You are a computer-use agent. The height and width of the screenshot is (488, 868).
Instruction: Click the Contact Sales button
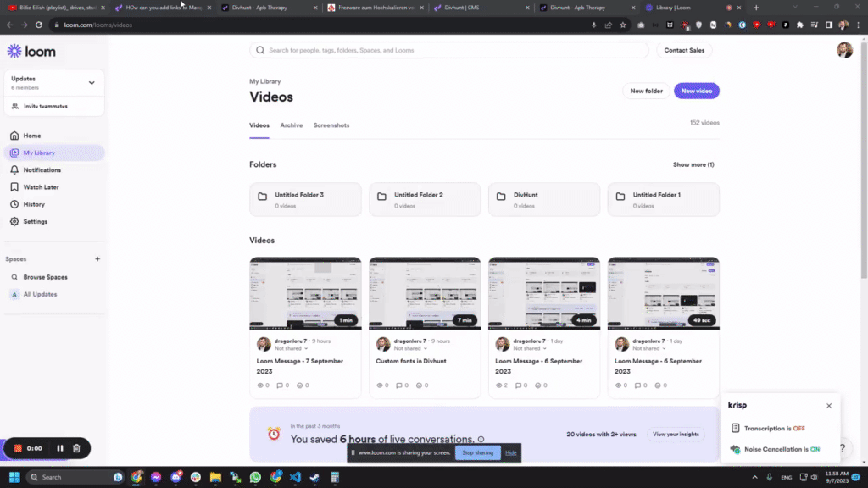684,50
